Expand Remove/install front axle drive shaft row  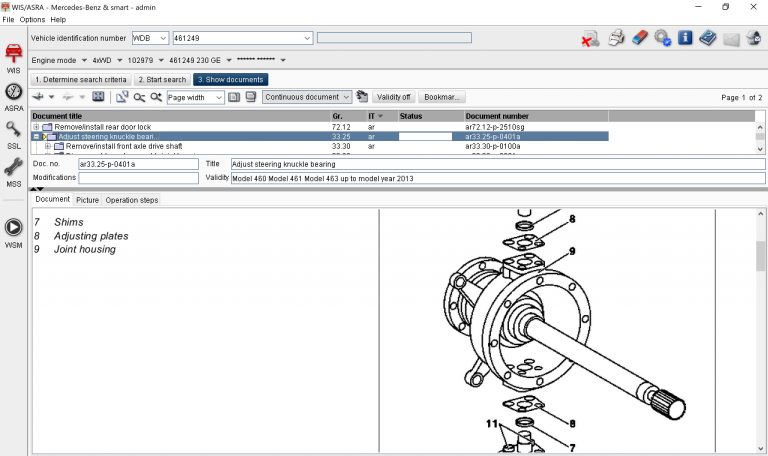pos(48,146)
